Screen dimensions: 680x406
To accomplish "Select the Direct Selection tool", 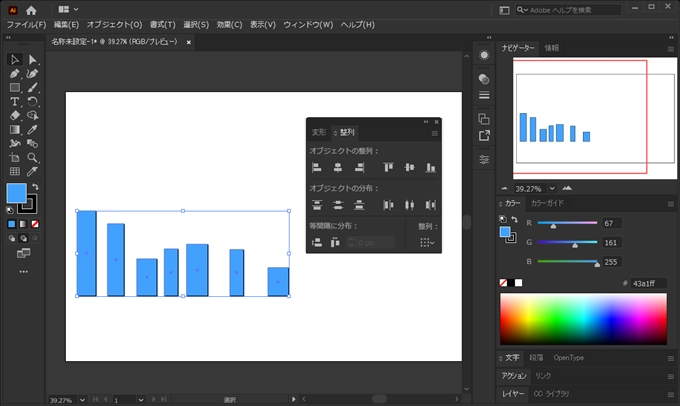I will 33,59.
